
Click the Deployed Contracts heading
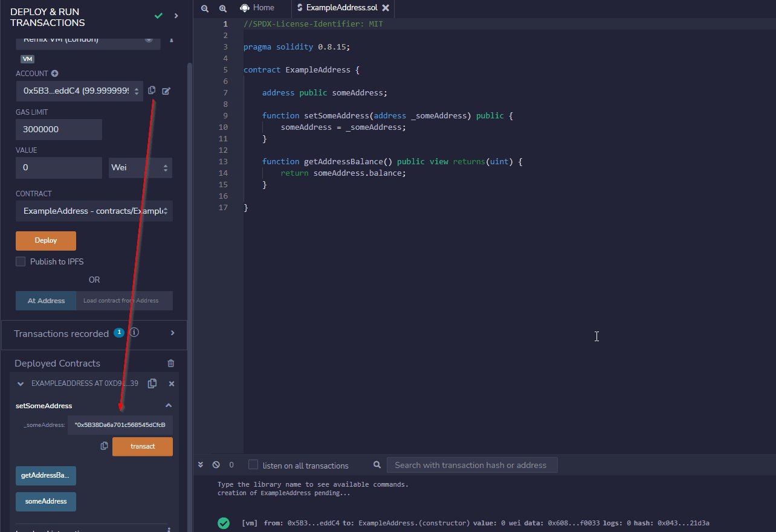57,364
